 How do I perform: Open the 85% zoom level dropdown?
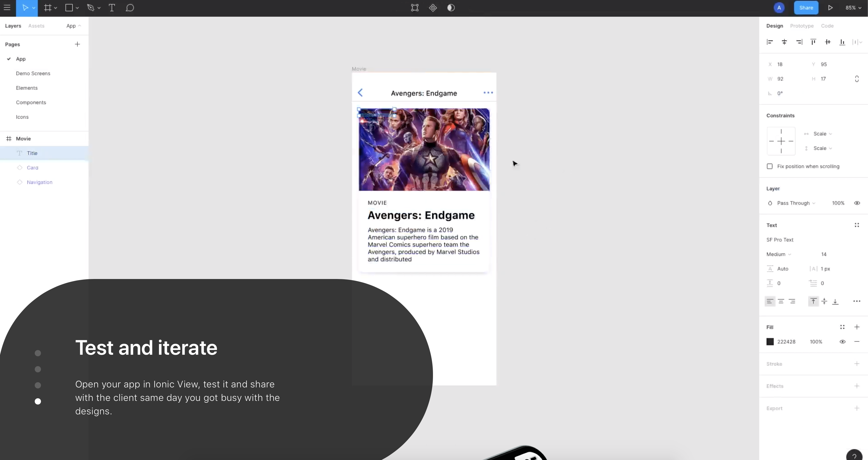pyautogui.click(x=853, y=8)
